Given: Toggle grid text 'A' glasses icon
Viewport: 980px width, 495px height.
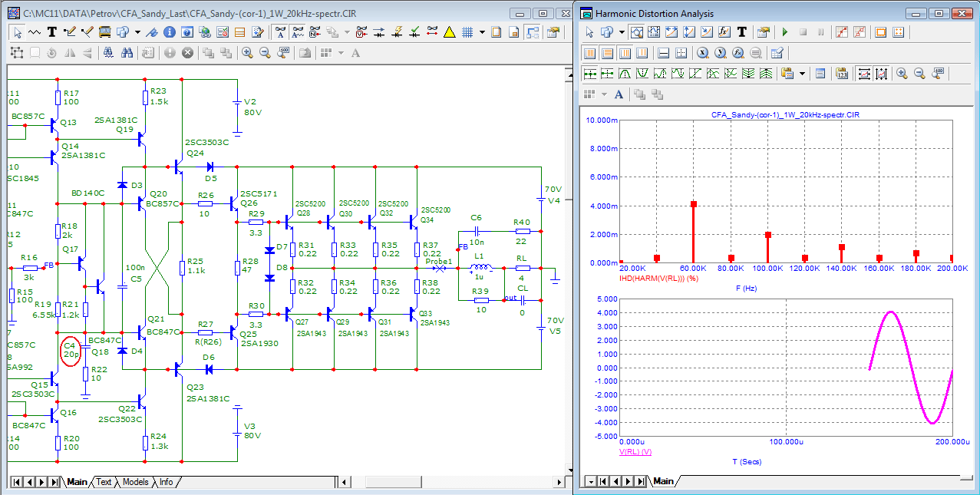Looking at the screenshot, I should click(x=280, y=32).
